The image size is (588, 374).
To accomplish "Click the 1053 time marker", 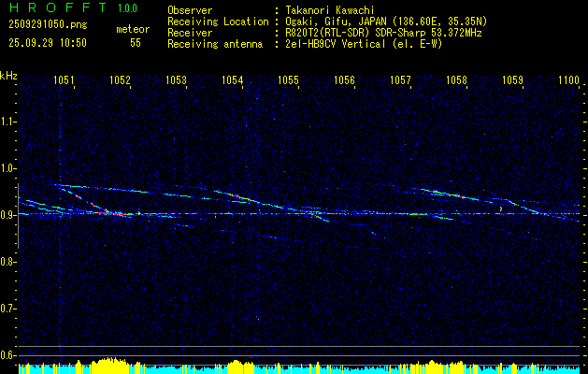I will click(x=177, y=80).
